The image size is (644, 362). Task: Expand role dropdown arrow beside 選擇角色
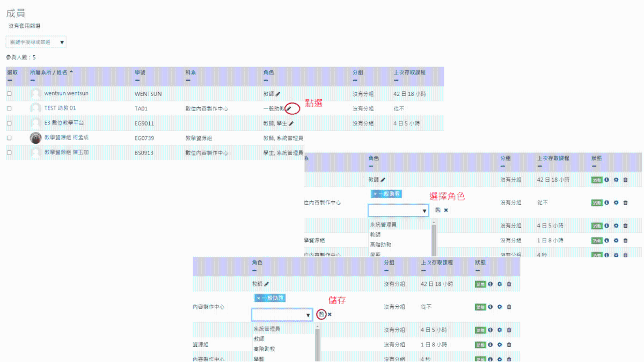click(425, 211)
